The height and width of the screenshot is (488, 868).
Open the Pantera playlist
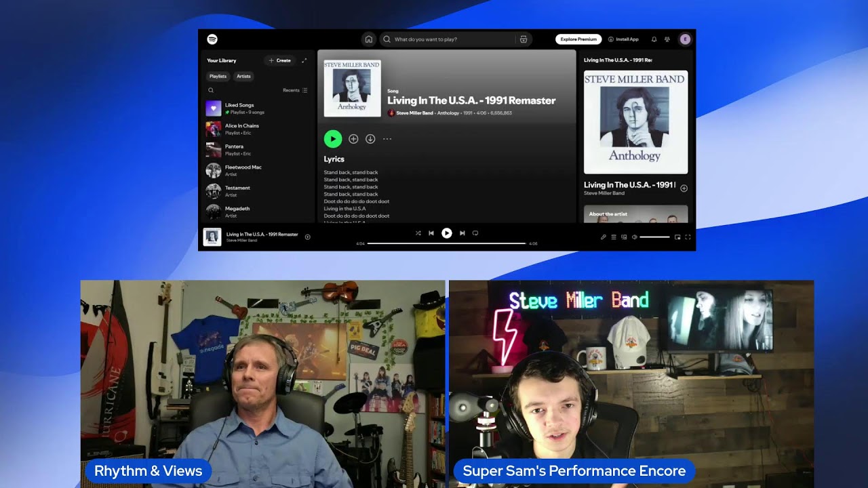coord(258,150)
